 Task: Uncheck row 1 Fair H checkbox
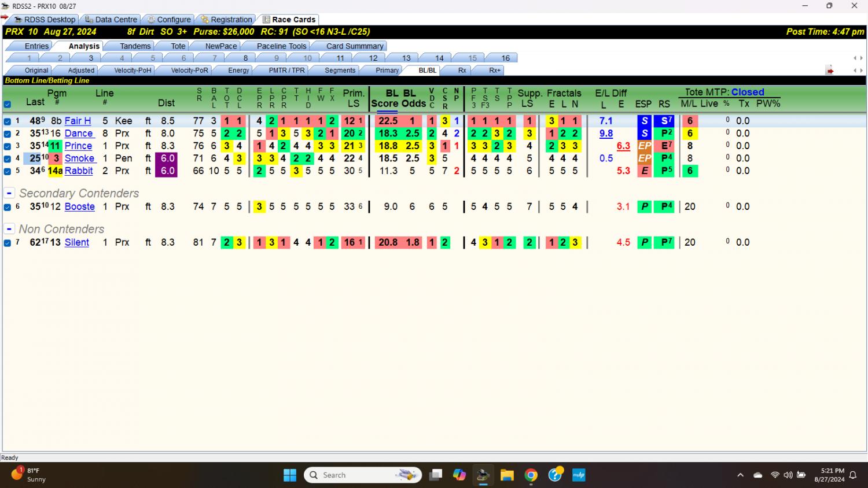8,121
